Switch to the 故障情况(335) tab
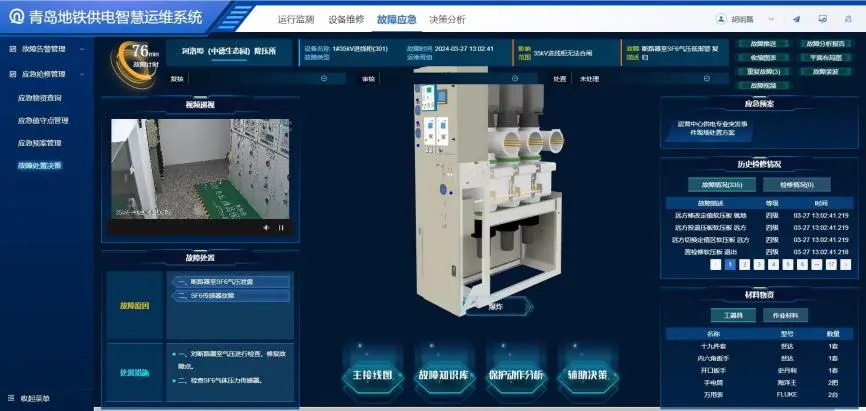Screen dimensions: 866x411 click(722, 185)
